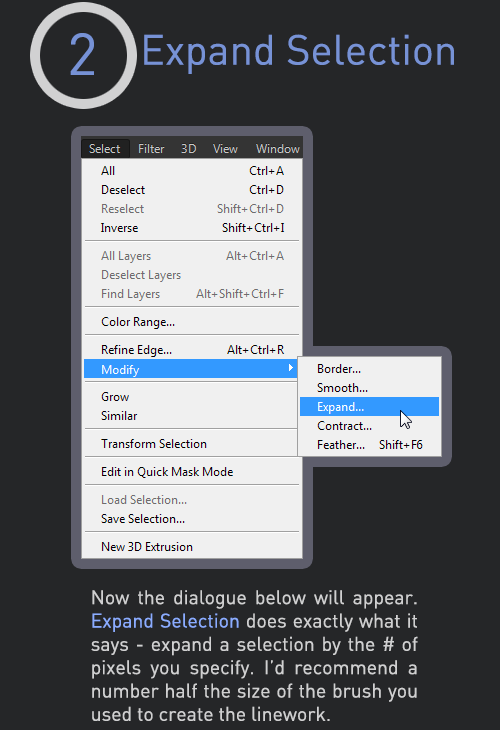Image resolution: width=500 pixels, height=730 pixels.
Task: Choose Transform Selection entry
Action: (191, 444)
